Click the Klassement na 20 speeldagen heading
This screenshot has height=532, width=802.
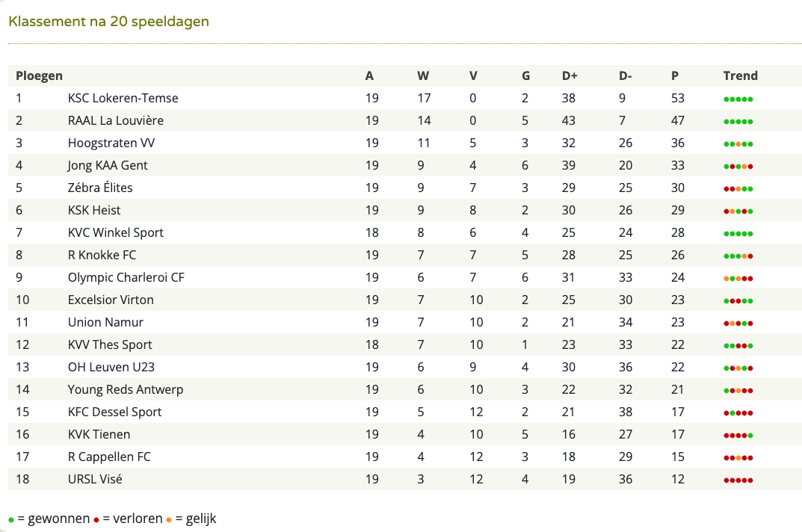109,22
